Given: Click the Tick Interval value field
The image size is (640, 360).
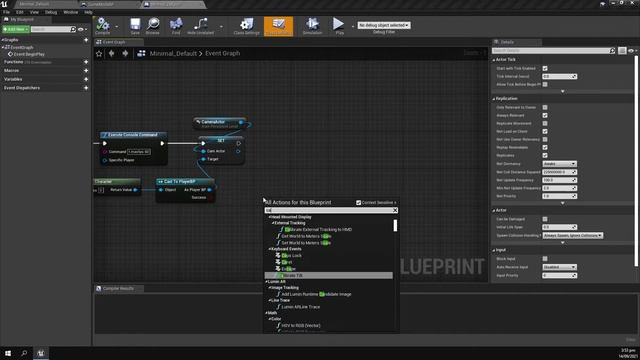Looking at the screenshot, I should pyautogui.click(x=559, y=76).
